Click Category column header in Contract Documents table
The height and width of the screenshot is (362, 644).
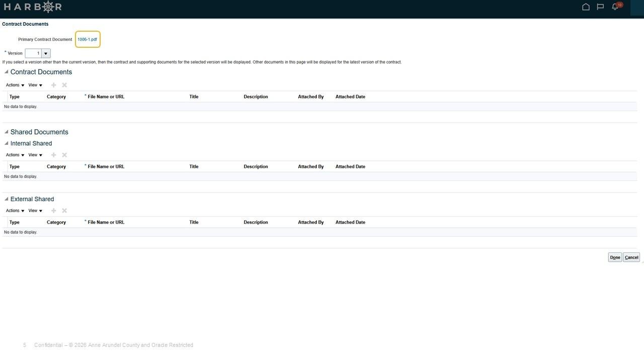pyautogui.click(x=56, y=97)
